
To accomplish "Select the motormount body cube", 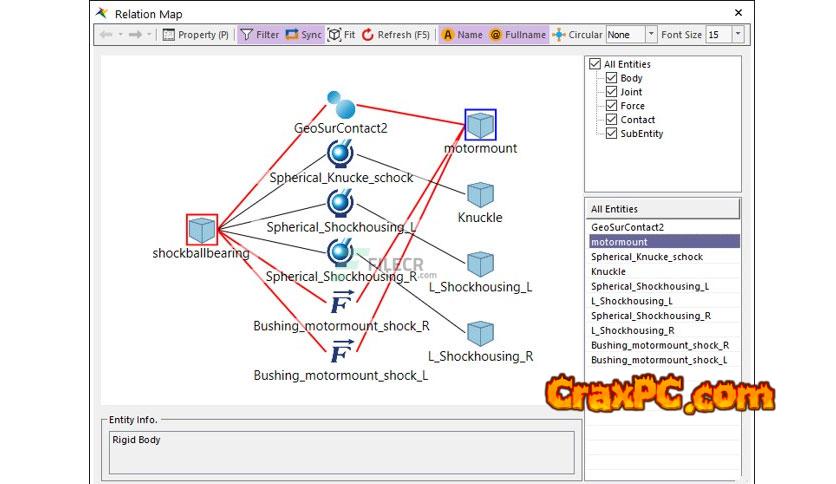I will 480,125.
